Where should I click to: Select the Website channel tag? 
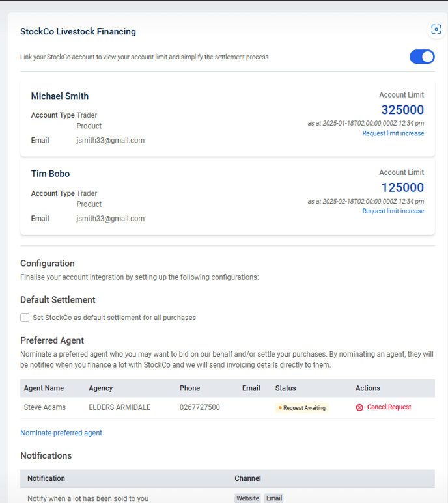[x=247, y=498]
